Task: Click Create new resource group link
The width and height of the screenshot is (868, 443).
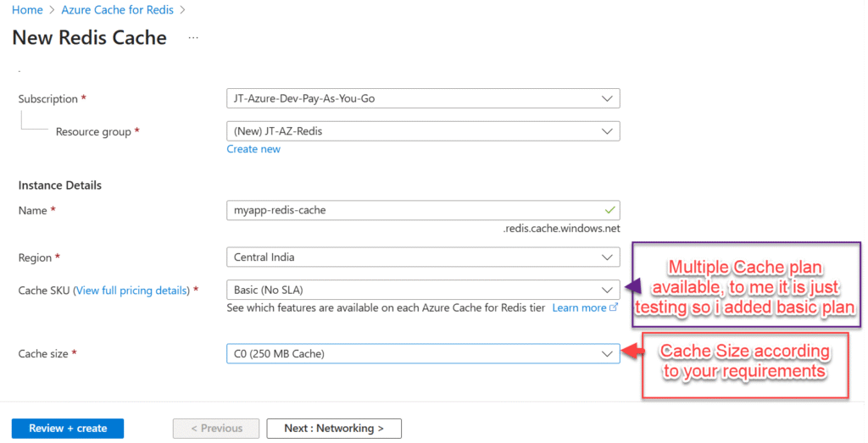Action: [253, 149]
